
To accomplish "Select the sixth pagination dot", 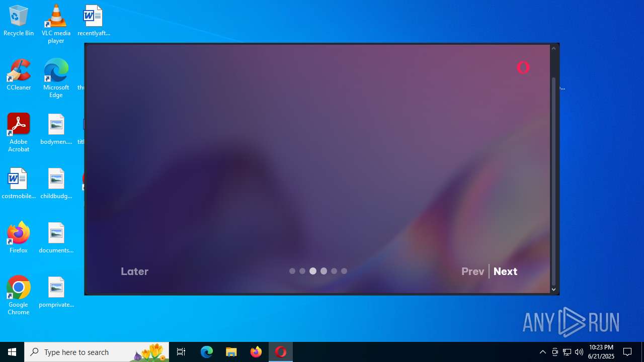I will pos(344,271).
